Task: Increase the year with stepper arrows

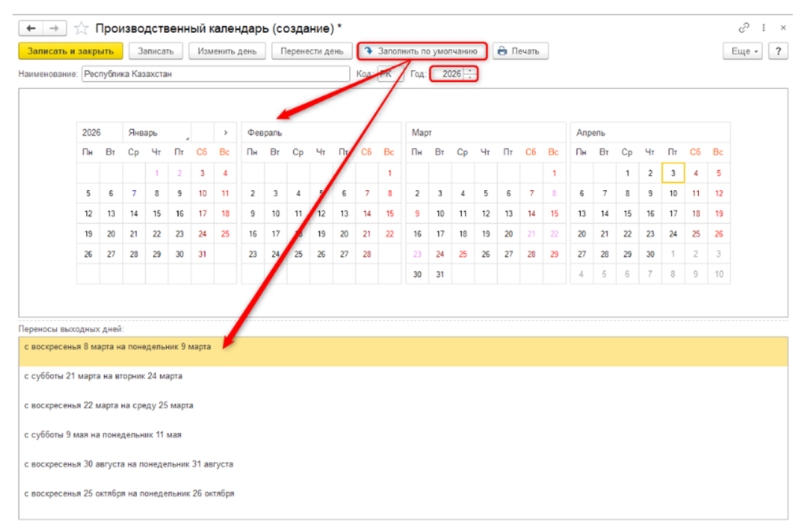Action: 470,70
